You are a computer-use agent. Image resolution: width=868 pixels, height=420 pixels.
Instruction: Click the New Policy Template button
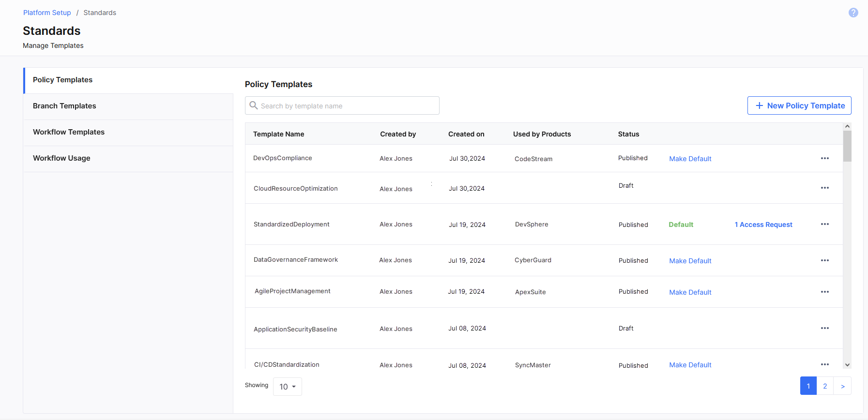(799, 105)
